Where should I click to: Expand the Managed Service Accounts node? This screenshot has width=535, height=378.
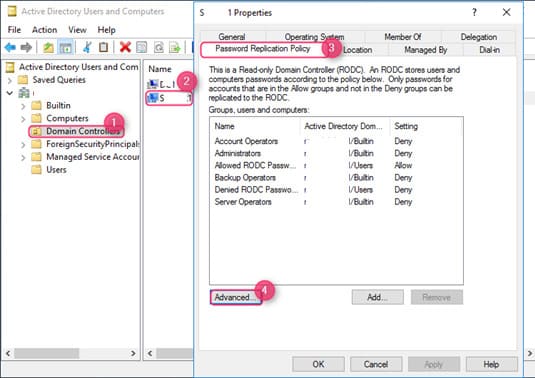coord(23,158)
